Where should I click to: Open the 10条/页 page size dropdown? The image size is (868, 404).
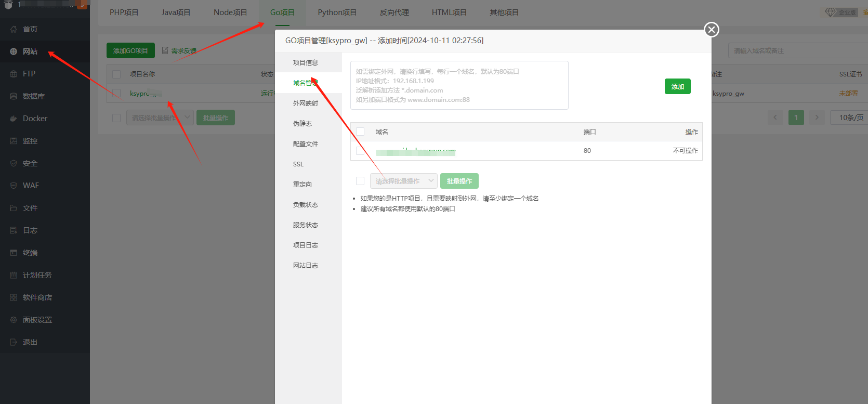click(x=850, y=118)
